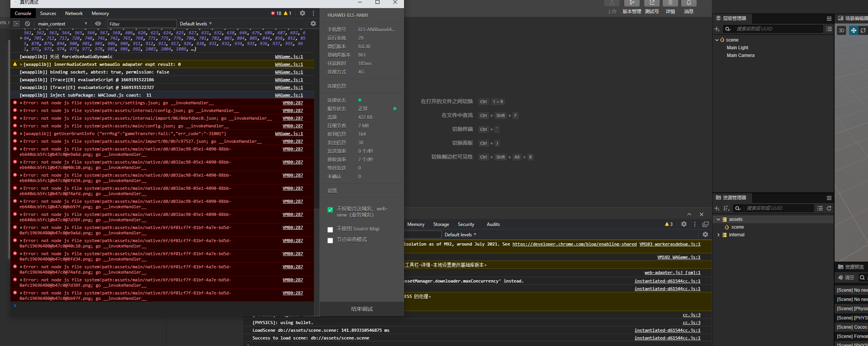
Task: Click the 结束调试 button
Action: [362, 309]
